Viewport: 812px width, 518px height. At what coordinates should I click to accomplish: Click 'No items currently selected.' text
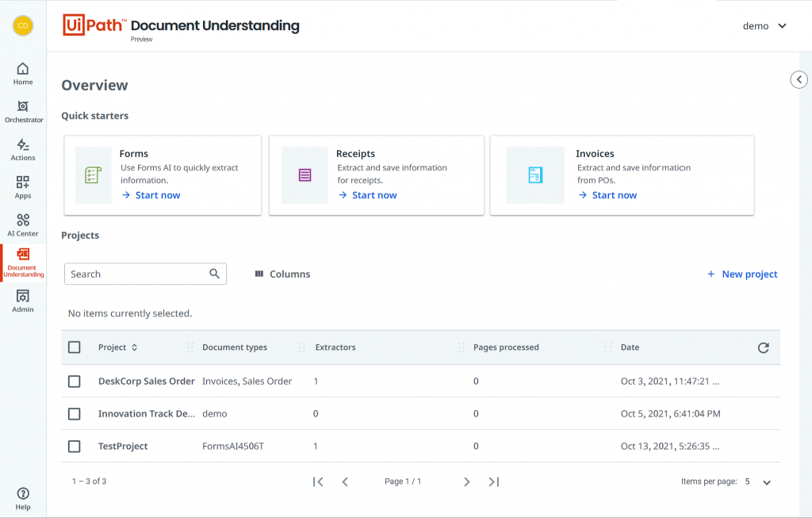[130, 313]
